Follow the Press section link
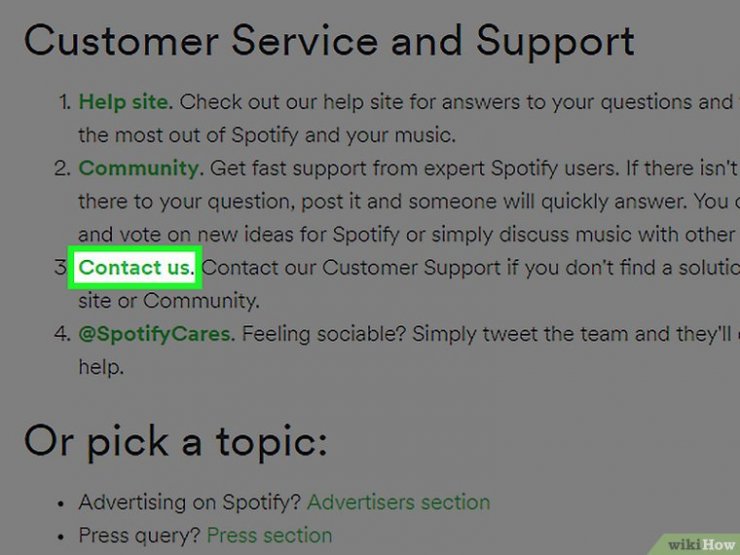 point(269,536)
